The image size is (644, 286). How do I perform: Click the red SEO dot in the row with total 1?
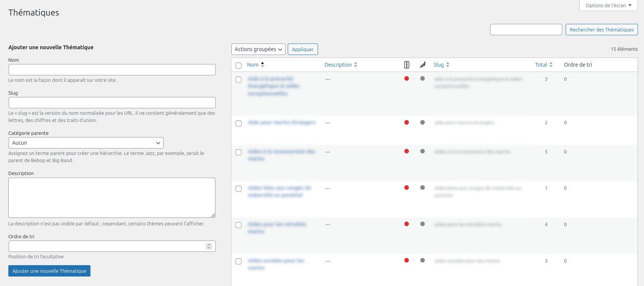click(x=407, y=188)
